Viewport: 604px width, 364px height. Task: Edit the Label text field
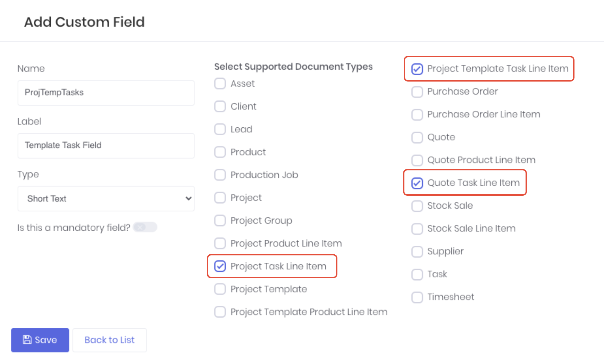pos(106,145)
